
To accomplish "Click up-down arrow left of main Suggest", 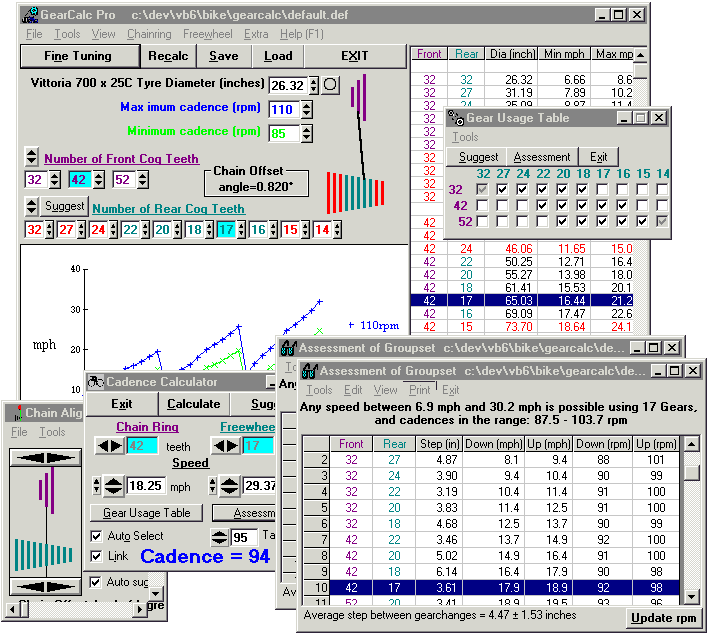I will pos(32,207).
